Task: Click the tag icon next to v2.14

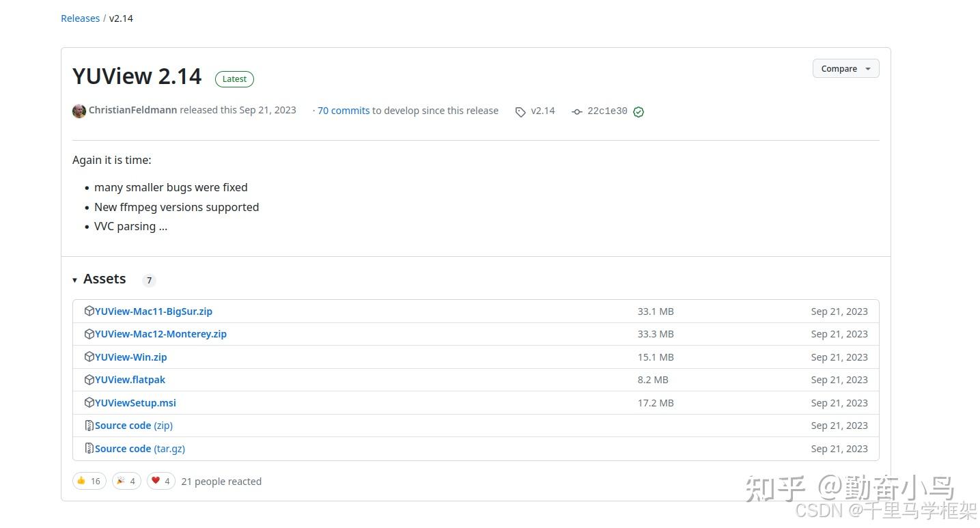Action: click(x=520, y=111)
